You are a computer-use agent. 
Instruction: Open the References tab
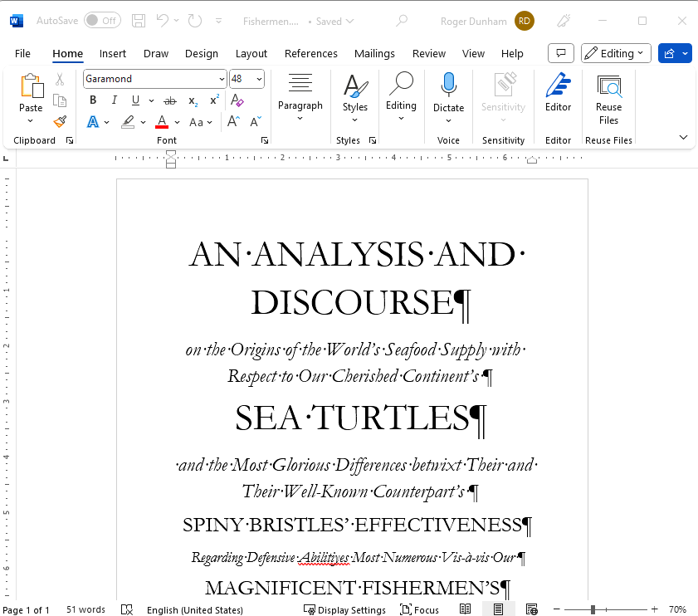coord(310,53)
